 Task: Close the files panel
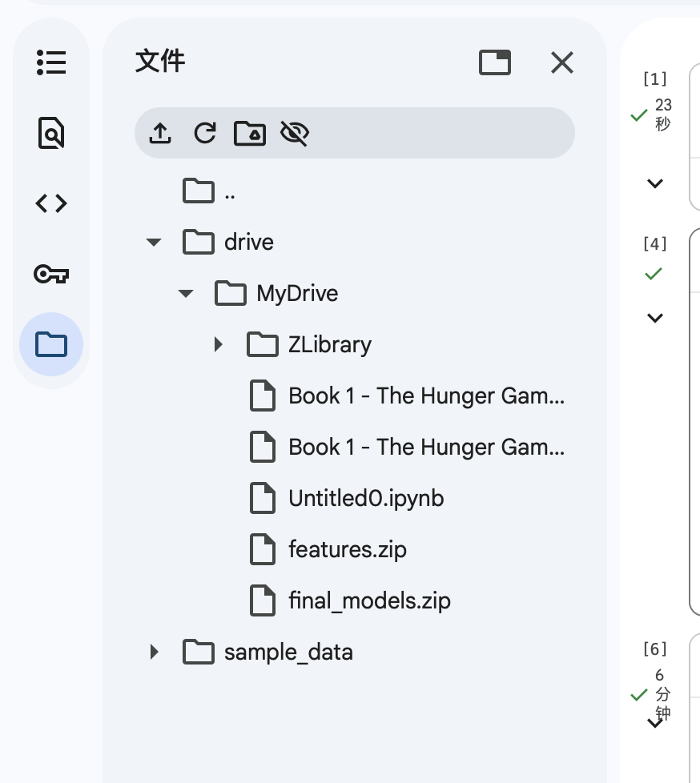click(562, 62)
